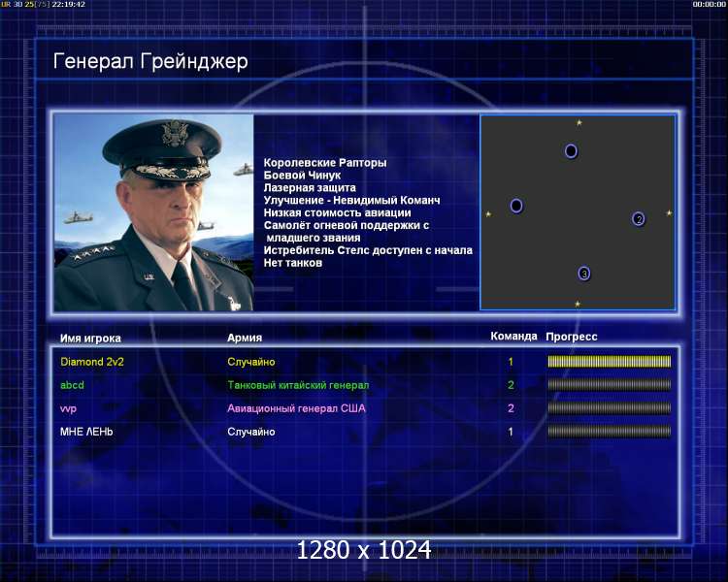
Task: Click the star at minimap's left edge
Action: (x=488, y=214)
